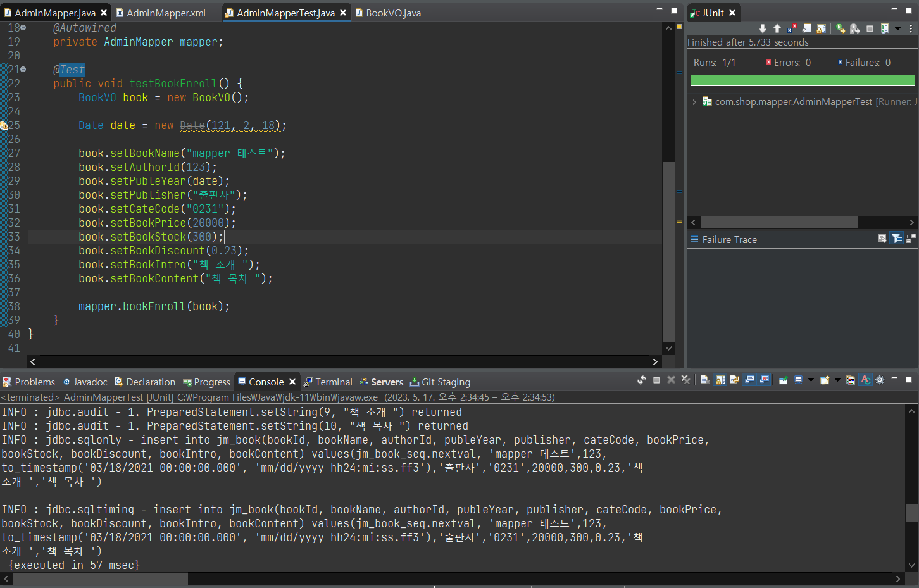The width and height of the screenshot is (919, 588).
Task: Click the JUnit tree horizontal scrollbar
Action: pyautogui.click(x=779, y=222)
